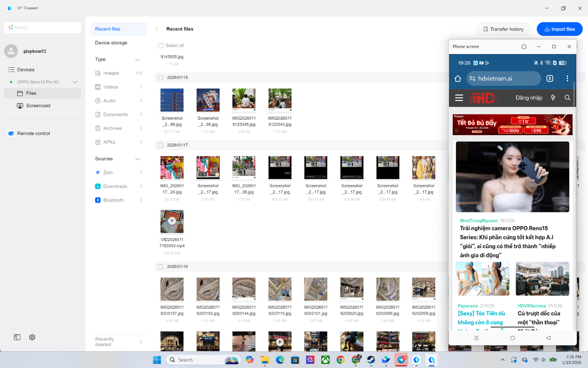Image resolution: width=588 pixels, height=368 pixels.
Task: Tick the 2026/01/17 date group checkbox
Action: point(161,145)
